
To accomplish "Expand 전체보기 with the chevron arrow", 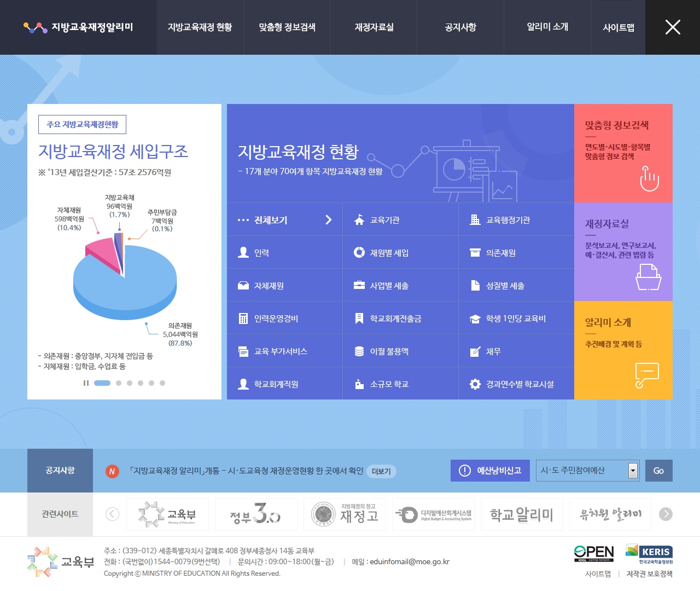I will [328, 220].
